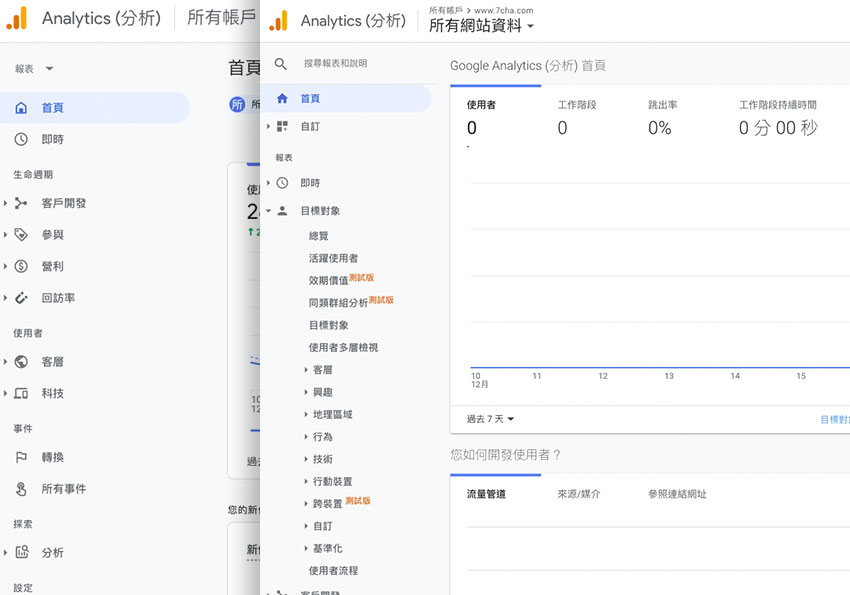The image size is (850, 595).
Task: Click devices icon beside 科技
Action: click(x=21, y=393)
